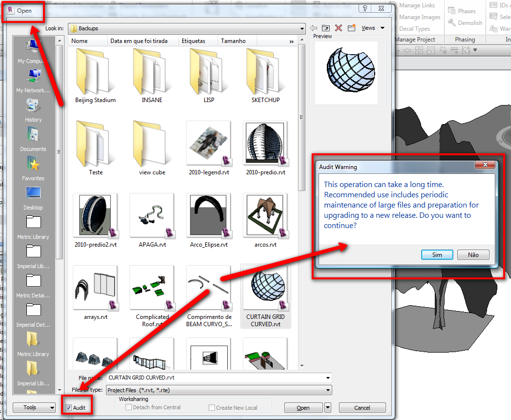This screenshot has width=511, height=420.
Task: Click the Open button
Action: click(303, 408)
